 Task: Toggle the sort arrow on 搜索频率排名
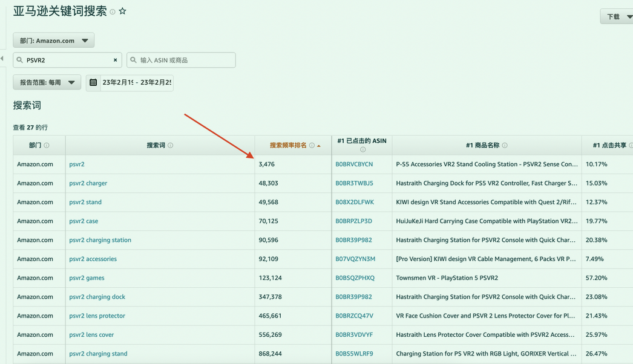pos(319,146)
